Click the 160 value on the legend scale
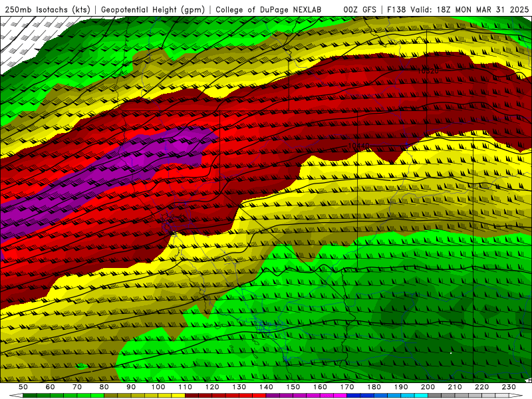 [321, 387]
